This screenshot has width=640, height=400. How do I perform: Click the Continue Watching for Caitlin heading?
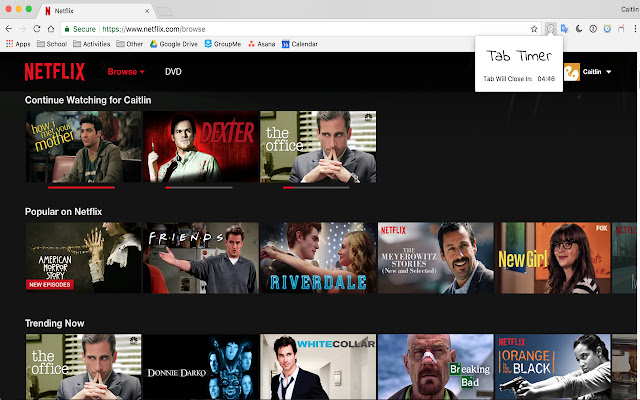click(88, 100)
